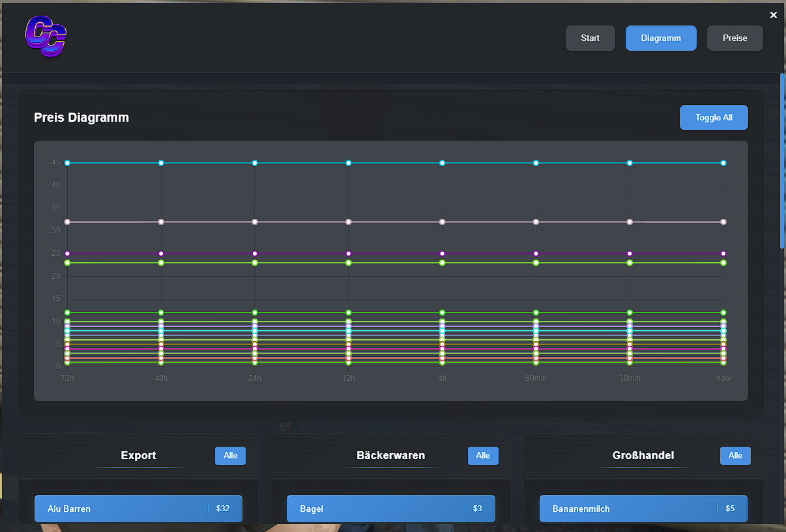Click the cyan data point at 48h
The width and height of the screenshot is (786, 532).
coord(161,163)
